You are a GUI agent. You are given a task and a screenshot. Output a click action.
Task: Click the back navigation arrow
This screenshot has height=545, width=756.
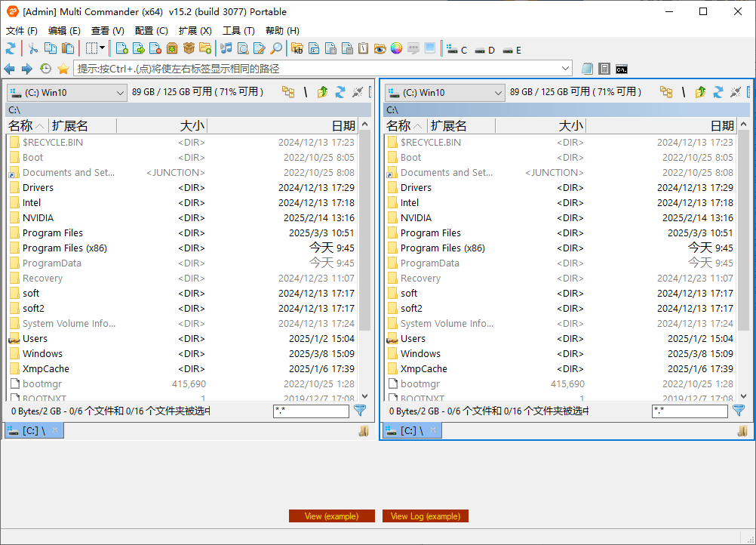tap(8, 68)
